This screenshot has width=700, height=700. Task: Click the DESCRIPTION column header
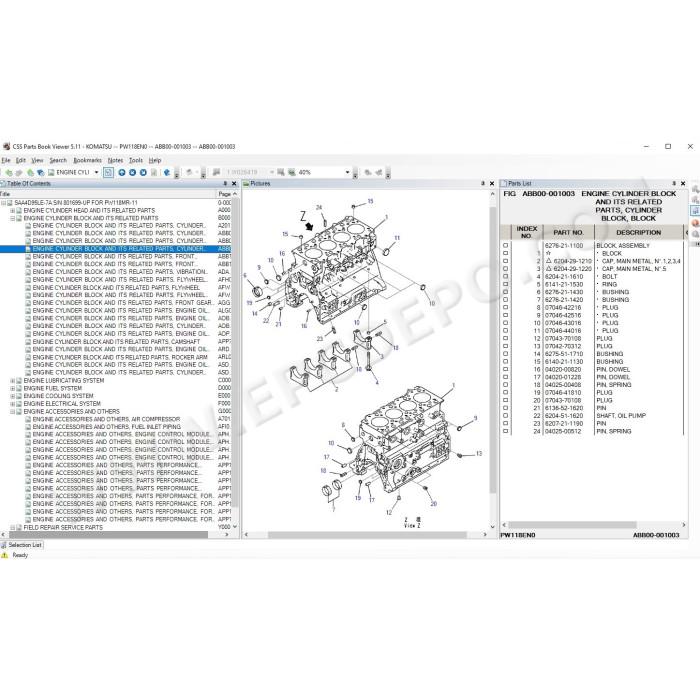point(638,233)
